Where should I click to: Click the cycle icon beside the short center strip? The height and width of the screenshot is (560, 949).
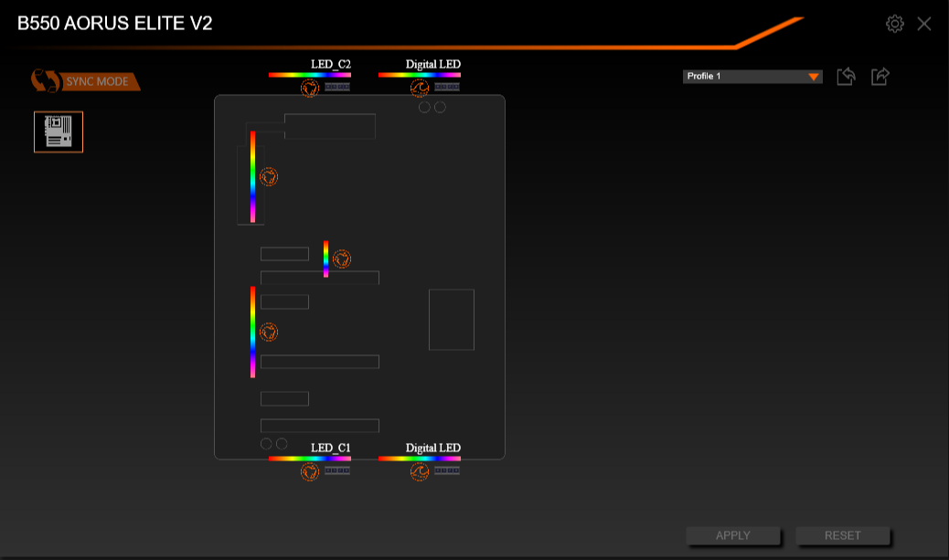click(342, 259)
